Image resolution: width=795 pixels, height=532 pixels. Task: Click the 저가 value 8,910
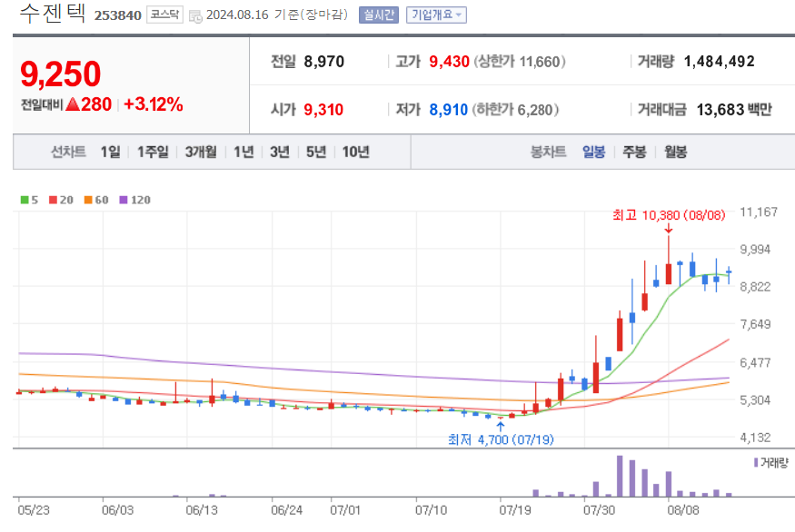448,110
